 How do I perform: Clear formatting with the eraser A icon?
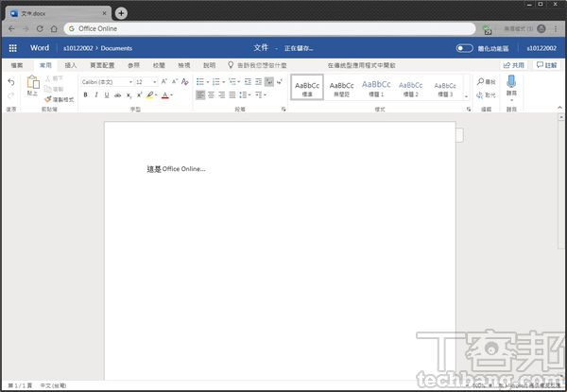(185, 81)
